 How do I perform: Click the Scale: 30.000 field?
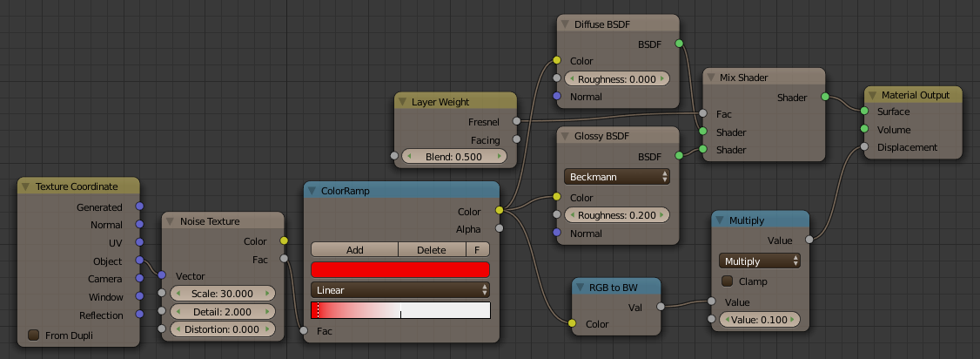click(x=223, y=294)
